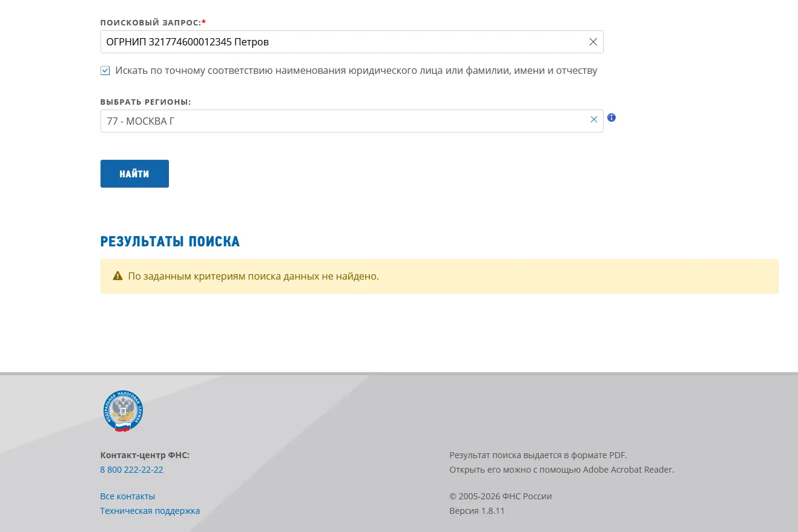
Task: Remove the 77 - МОСКВА Г region selection
Action: tap(594, 120)
